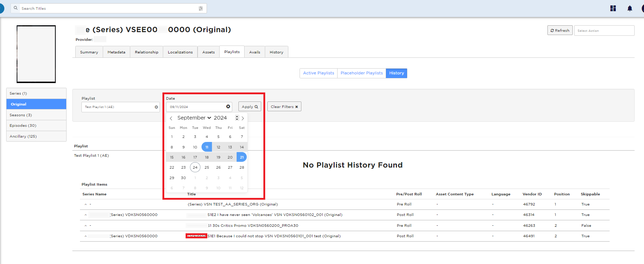This screenshot has height=264, width=644.
Task: Pick September 30 in calendar
Action: click(183, 178)
